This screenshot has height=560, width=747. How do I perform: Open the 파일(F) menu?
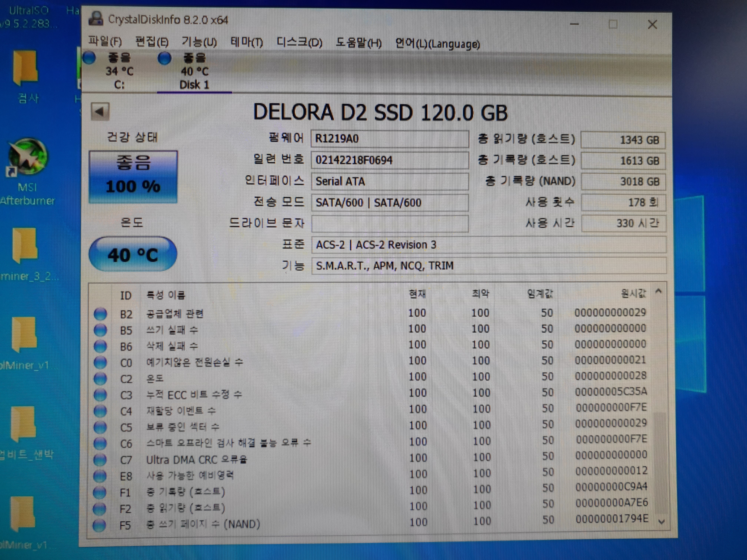click(105, 42)
